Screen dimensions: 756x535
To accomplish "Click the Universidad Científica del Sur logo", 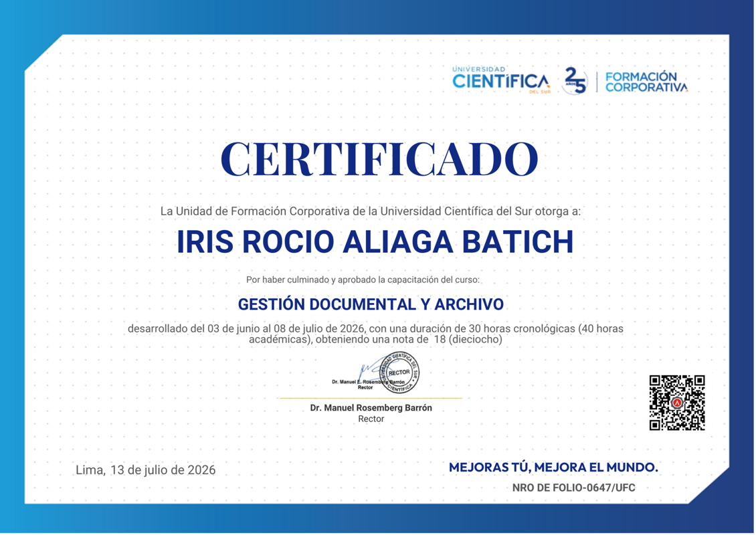I will pyautogui.click(x=501, y=80).
